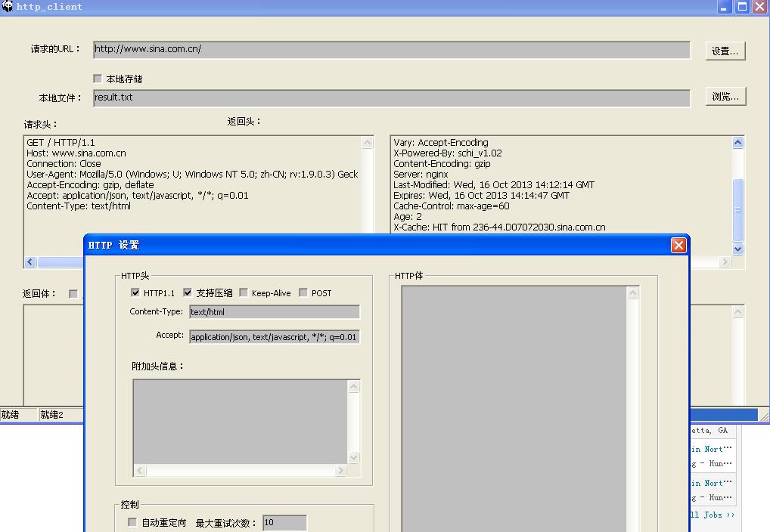This screenshot has width=770, height=532.
Task: Click inside the HTTP体 text area
Action: coord(514,409)
